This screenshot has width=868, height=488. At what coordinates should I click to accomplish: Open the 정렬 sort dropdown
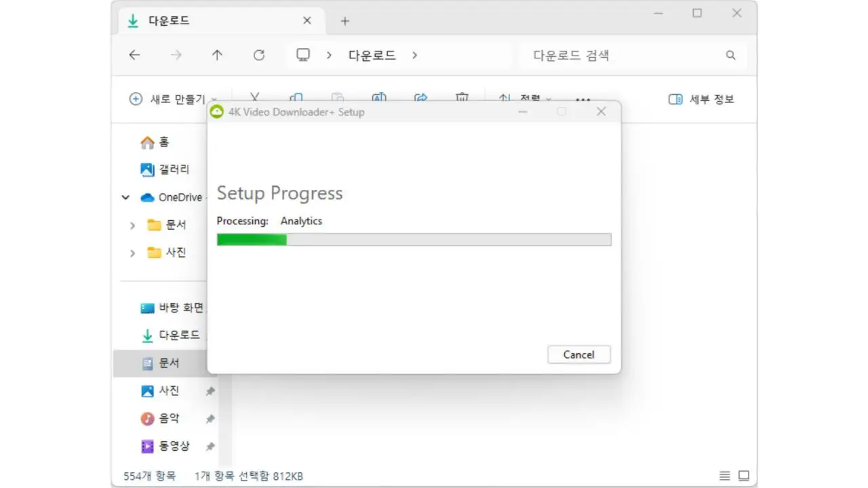526,99
